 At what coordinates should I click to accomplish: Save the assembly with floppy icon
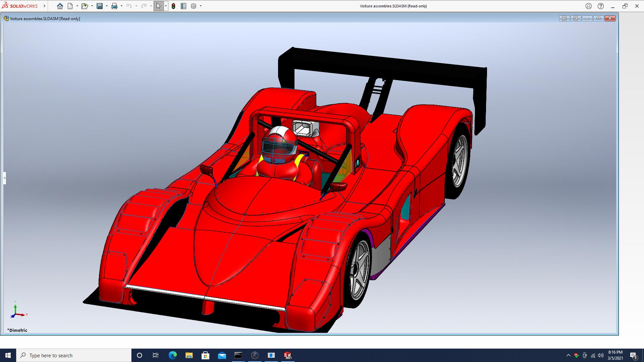click(100, 6)
